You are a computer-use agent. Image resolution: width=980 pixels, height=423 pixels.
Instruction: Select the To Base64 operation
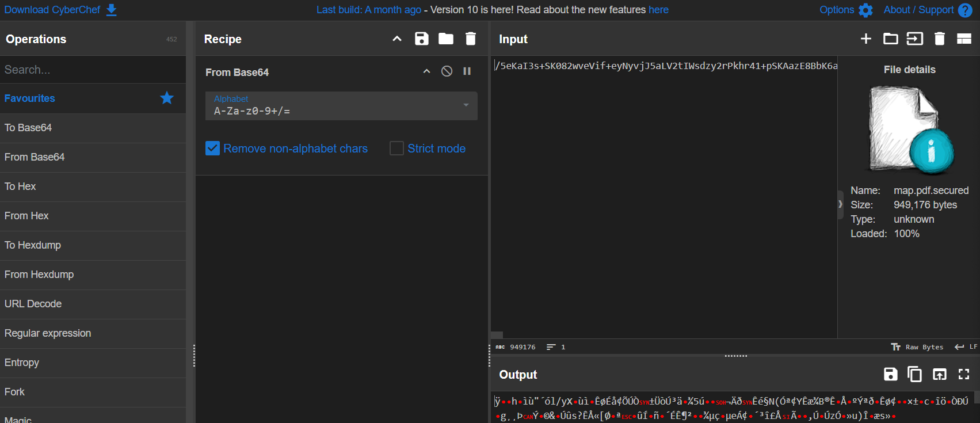93,128
